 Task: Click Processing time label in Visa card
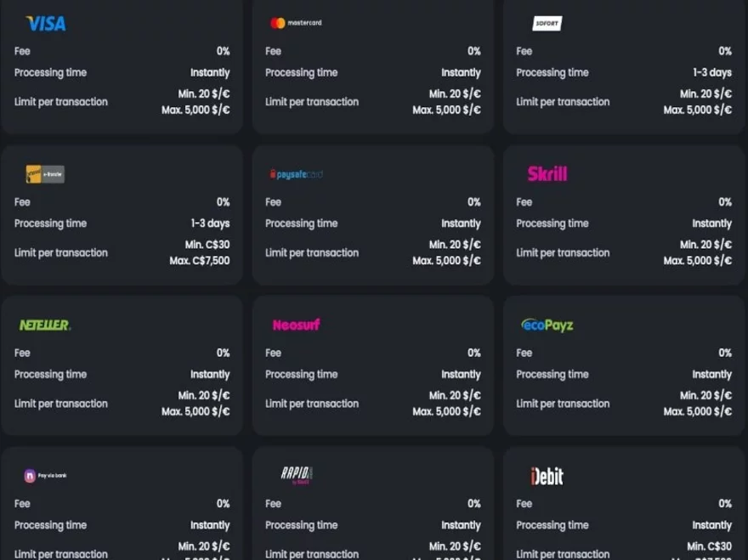click(x=50, y=73)
